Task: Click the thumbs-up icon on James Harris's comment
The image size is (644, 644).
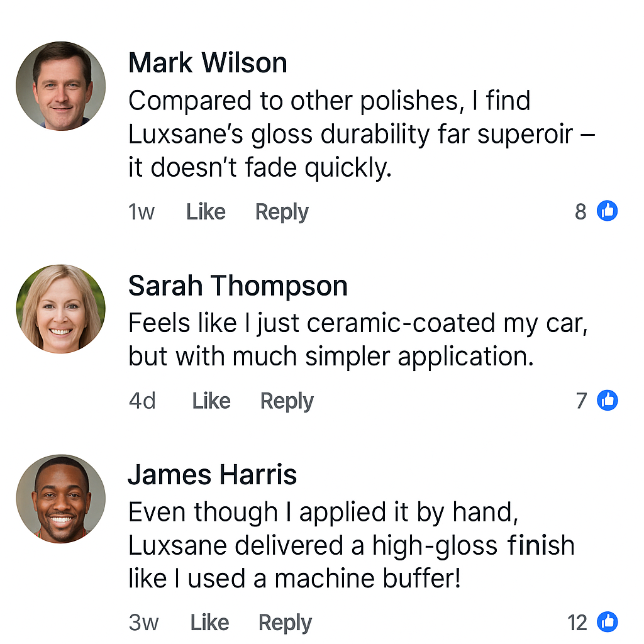Action: pyautogui.click(x=607, y=622)
